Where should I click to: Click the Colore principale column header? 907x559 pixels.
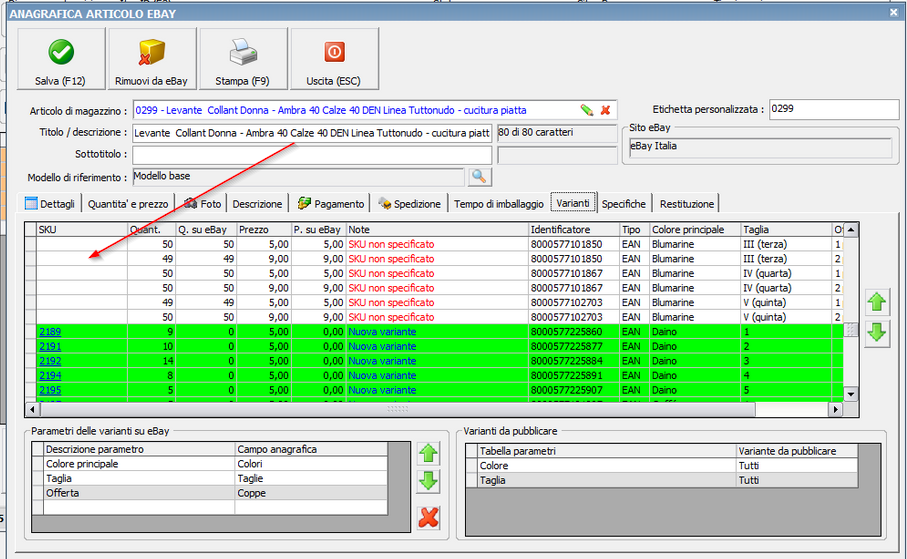[x=695, y=230]
